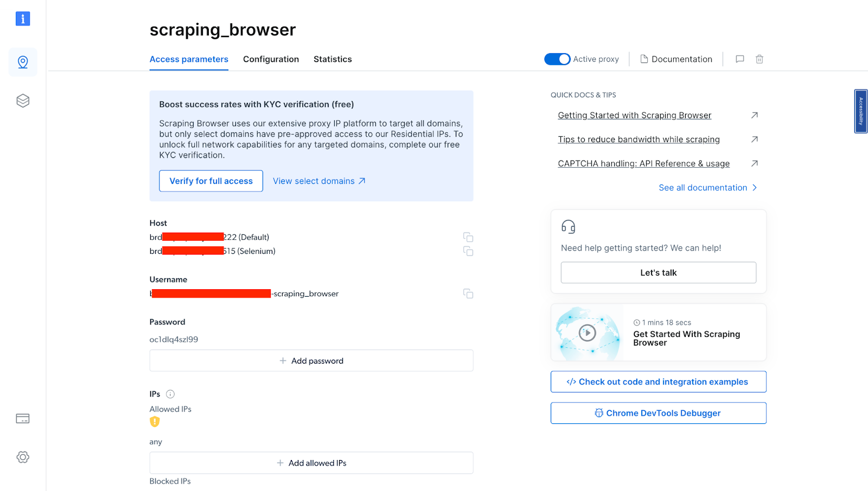
Task: Open the Chrome DevTools Debugger button
Action: [659, 413]
